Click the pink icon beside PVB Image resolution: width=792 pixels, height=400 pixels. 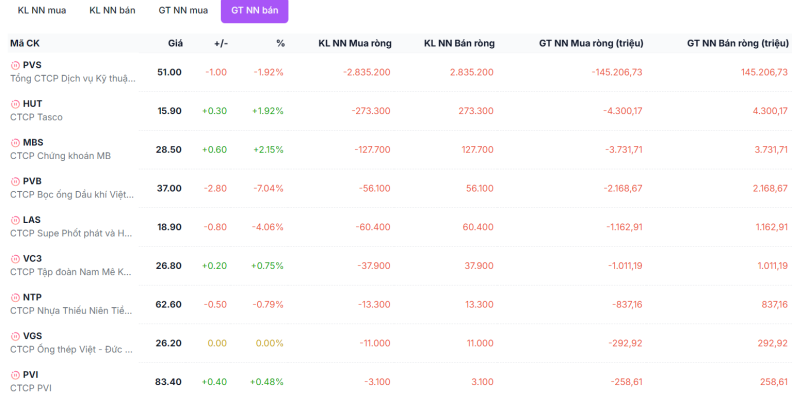[x=15, y=181]
